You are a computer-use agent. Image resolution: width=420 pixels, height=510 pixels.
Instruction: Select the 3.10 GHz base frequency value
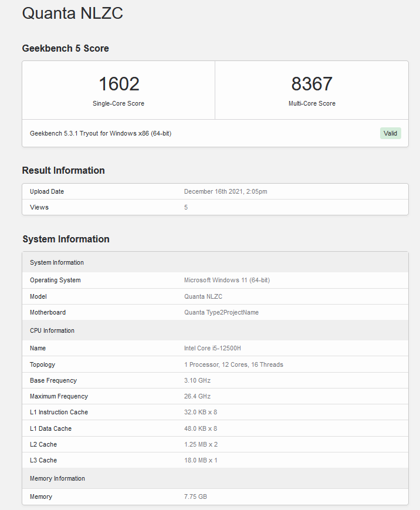(197, 380)
